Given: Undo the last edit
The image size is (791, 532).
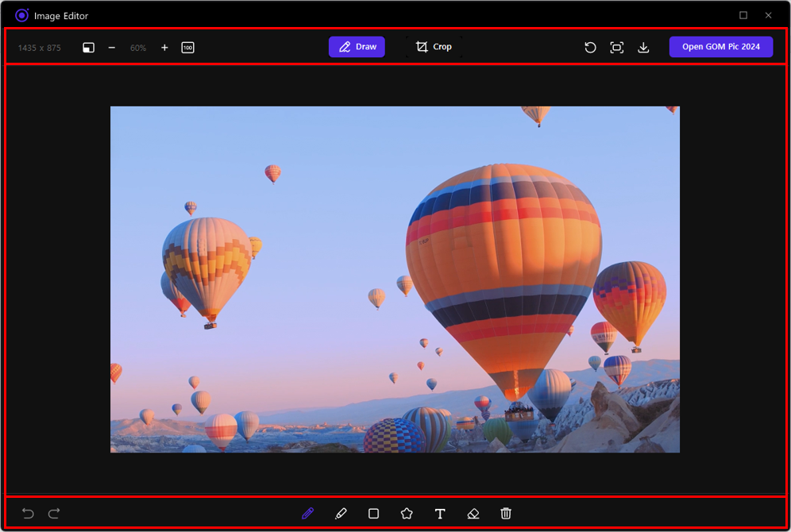Looking at the screenshot, I should [28, 514].
